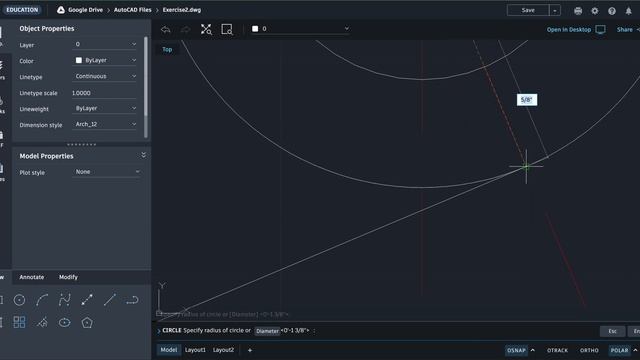Open the Save options dropdown arrow
This screenshot has height=360, width=640.
point(555,10)
